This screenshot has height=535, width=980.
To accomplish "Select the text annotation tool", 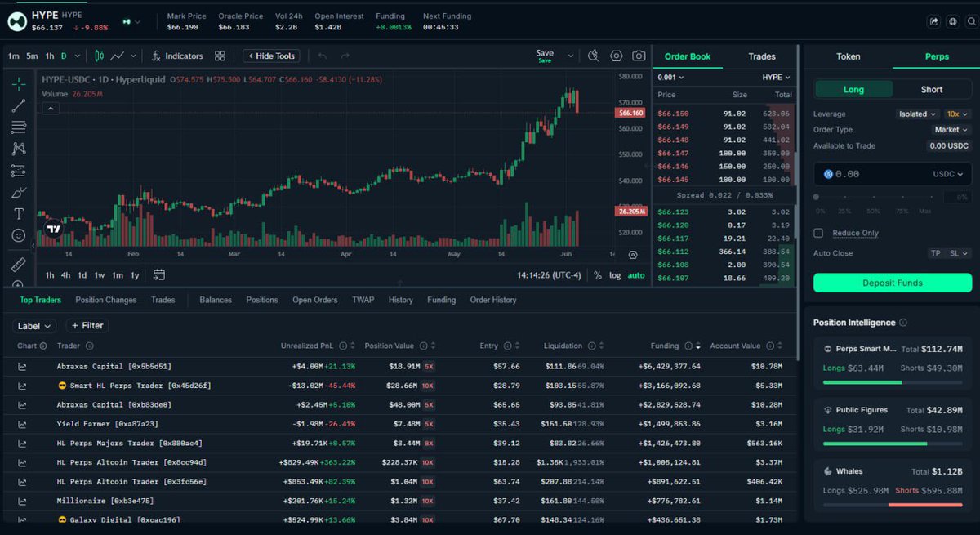I will [x=18, y=214].
